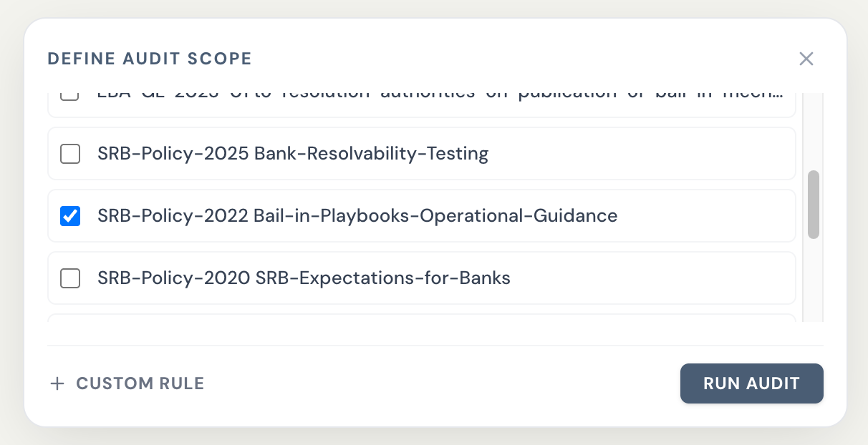Click the Bail-in-Playbooks-Operational-Guidance label text
This screenshot has width=868, height=445.
(x=357, y=216)
